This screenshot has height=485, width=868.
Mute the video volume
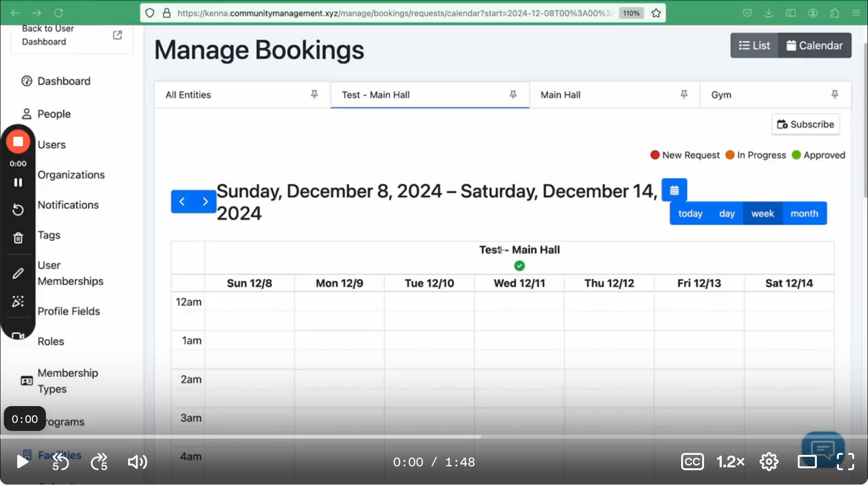tap(137, 462)
